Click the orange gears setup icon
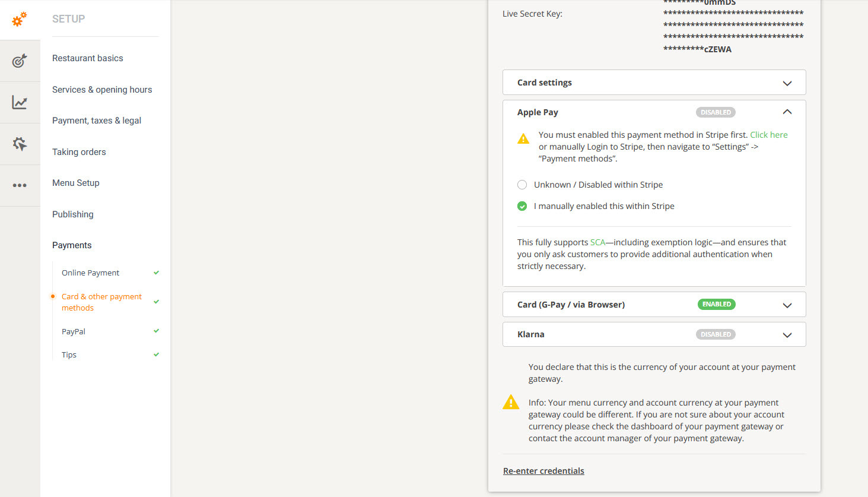 click(20, 20)
